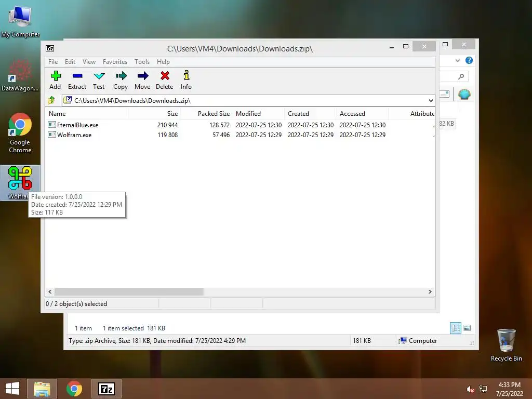The image size is (532, 399).
Task: Switch to 7-Zip taskbar button
Action: 107,389
